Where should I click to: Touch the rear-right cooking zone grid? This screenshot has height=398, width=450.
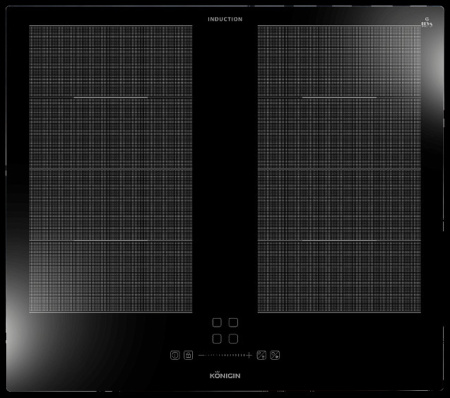[339, 97]
